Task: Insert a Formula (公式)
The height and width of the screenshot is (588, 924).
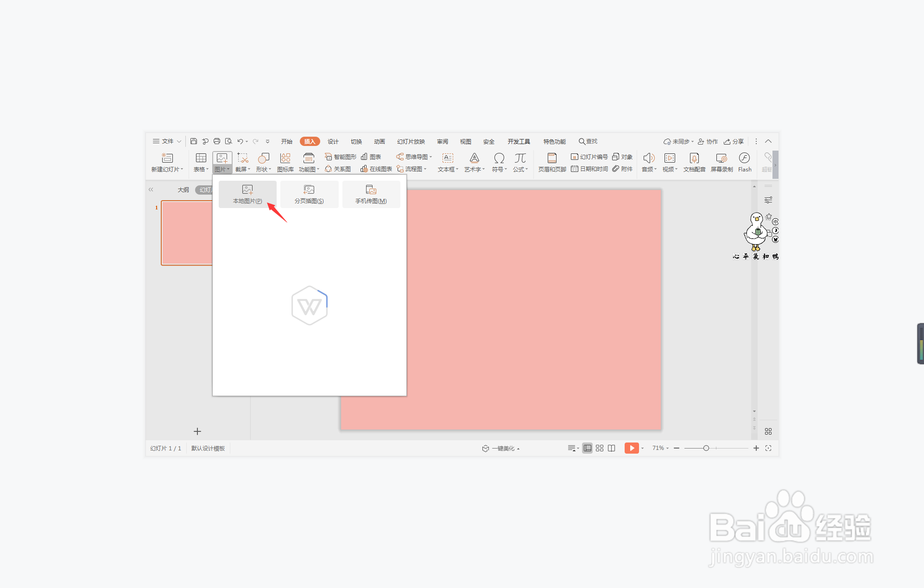Action: (520, 162)
